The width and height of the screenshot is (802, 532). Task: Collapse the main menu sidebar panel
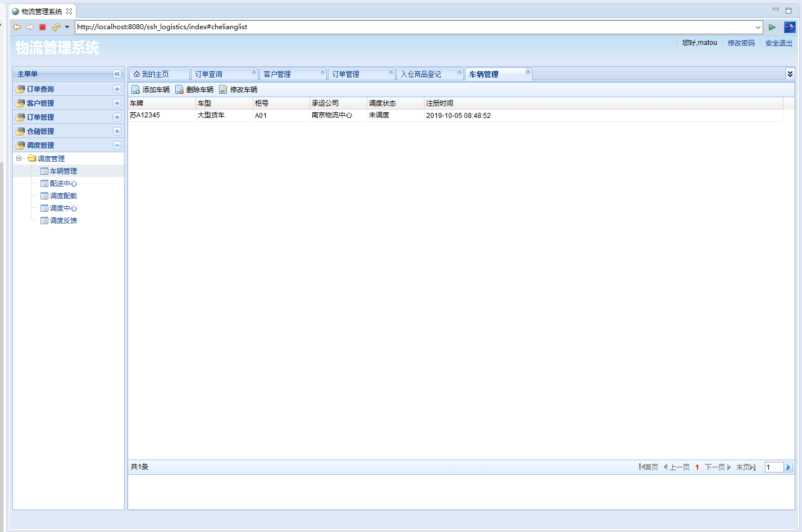tap(117, 74)
